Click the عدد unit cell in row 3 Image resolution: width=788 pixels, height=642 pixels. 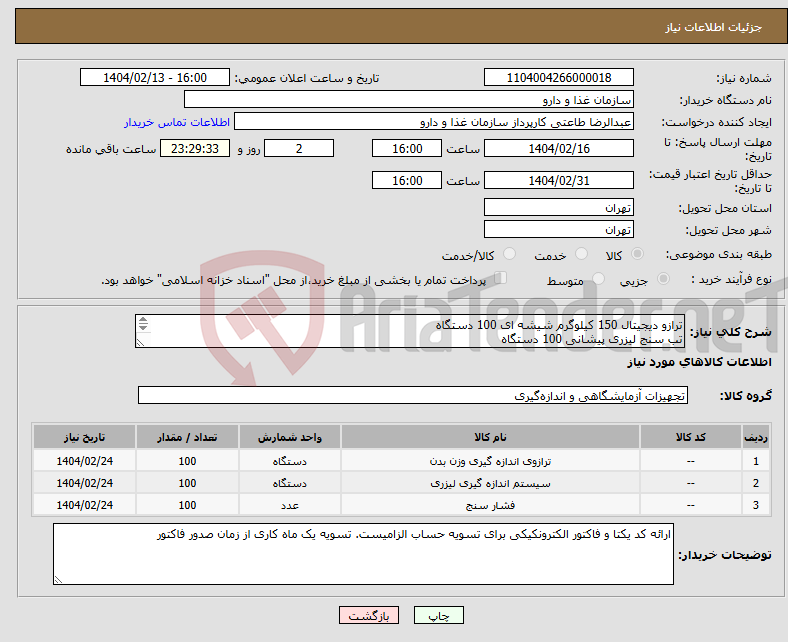click(x=290, y=505)
